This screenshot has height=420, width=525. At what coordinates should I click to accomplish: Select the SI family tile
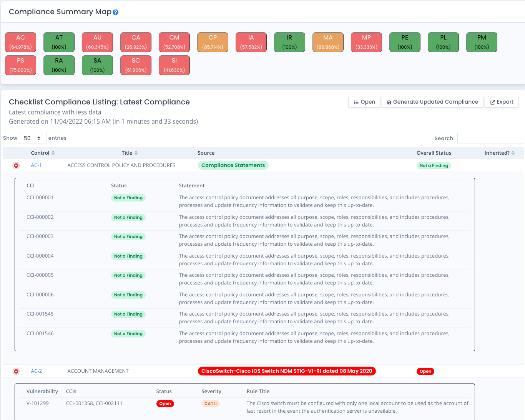[174, 65]
